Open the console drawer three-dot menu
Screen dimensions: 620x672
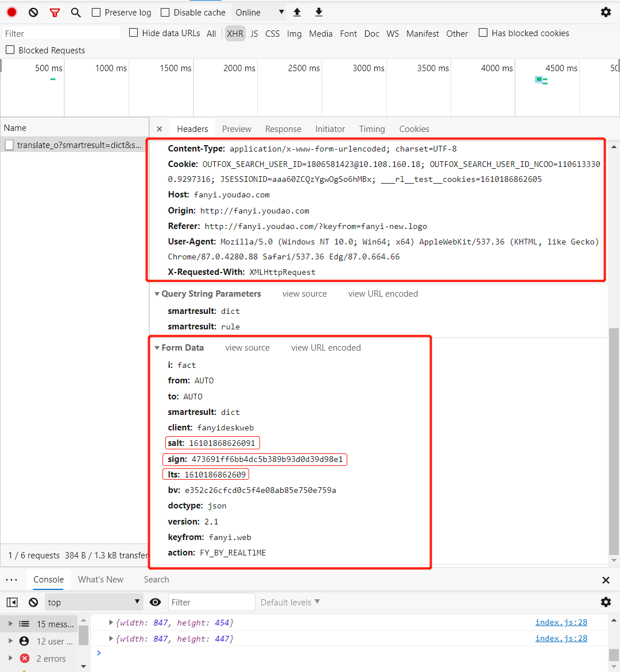(11, 580)
